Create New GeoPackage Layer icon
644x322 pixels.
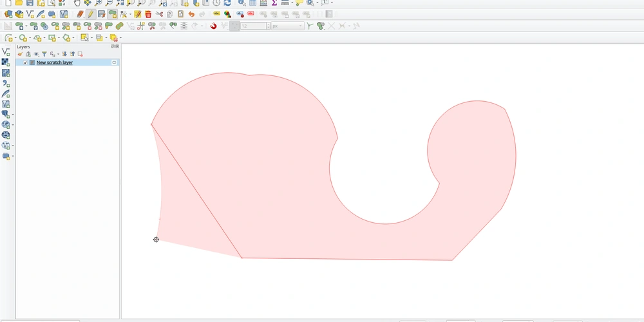click(19, 14)
